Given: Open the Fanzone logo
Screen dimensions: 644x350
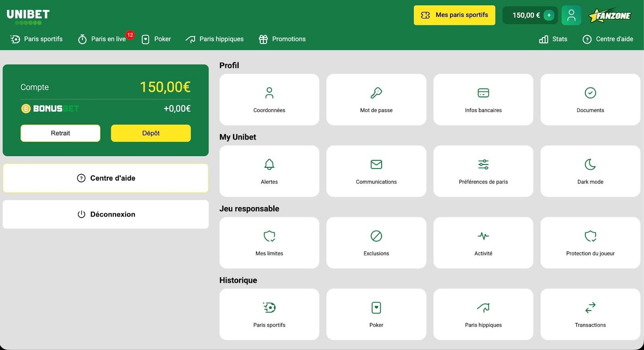Looking at the screenshot, I should (610, 16).
